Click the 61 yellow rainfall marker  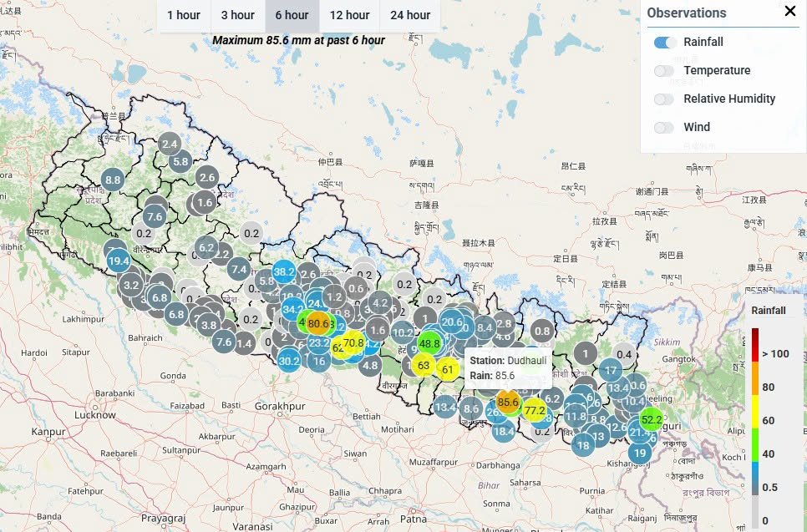(x=447, y=369)
